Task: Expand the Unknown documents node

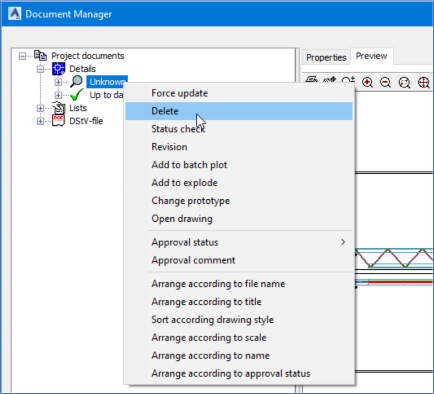Action: pos(58,82)
